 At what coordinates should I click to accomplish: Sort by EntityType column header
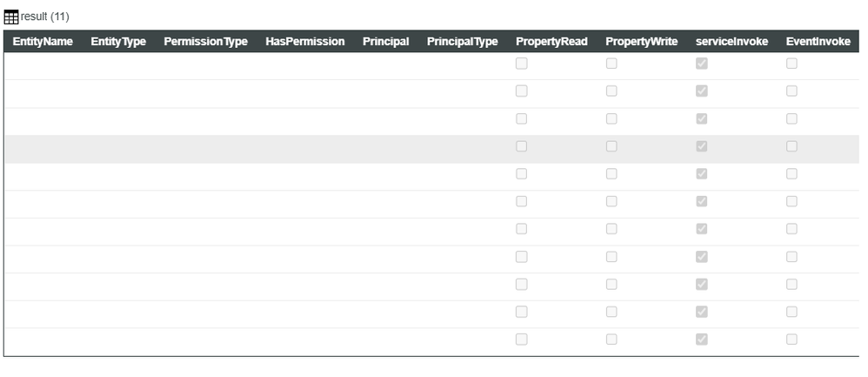(118, 42)
